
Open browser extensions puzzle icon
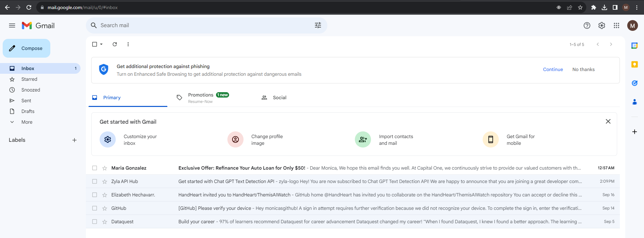pos(594,7)
